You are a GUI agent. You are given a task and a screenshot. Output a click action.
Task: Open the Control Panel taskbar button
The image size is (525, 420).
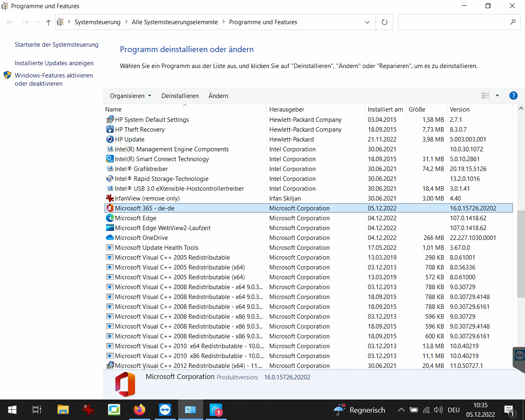(190, 410)
